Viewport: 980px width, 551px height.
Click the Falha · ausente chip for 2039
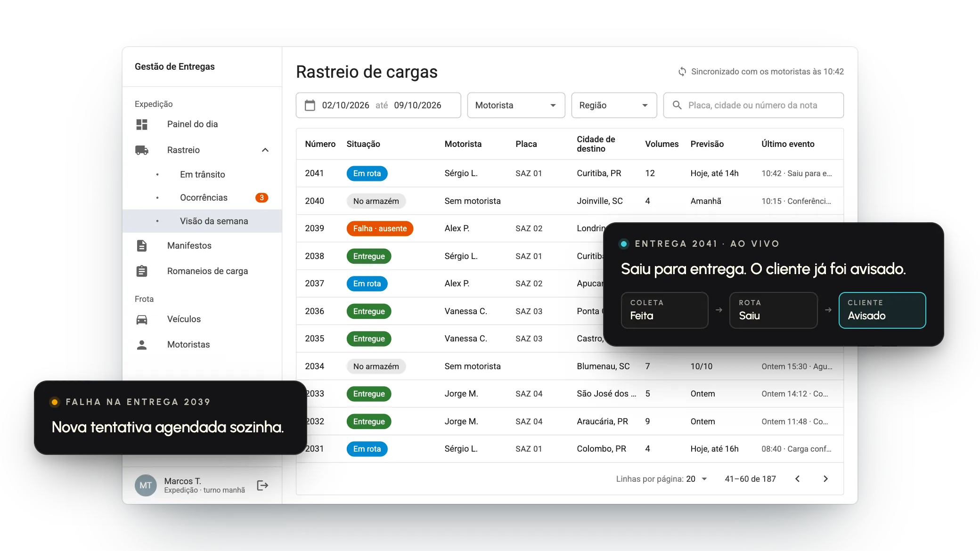coord(380,228)
